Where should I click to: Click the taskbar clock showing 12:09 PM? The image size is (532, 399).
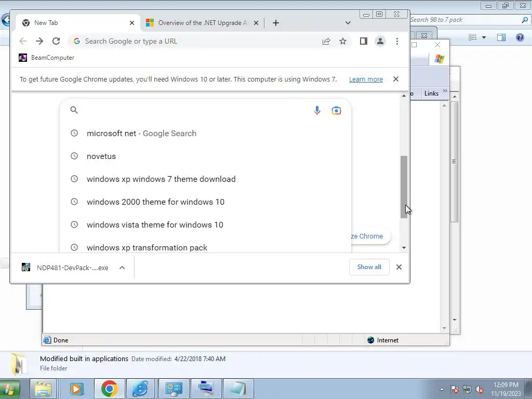(506, 389)
